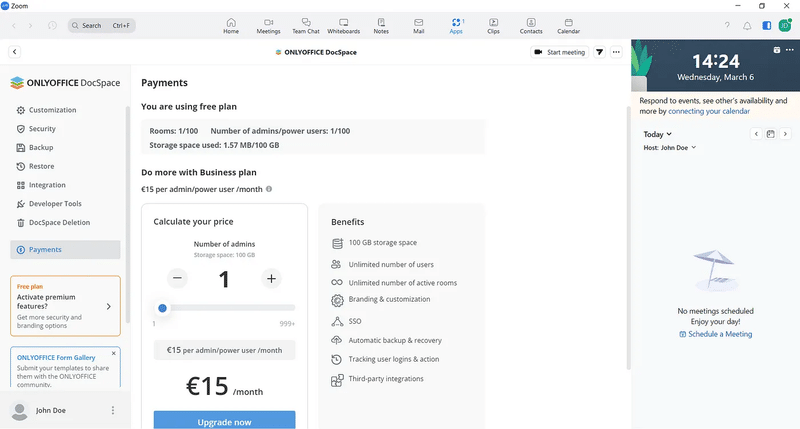Click the Search box in the Zoom toolbar
This screenshot has height=429, width=800.
click(102, 26)
